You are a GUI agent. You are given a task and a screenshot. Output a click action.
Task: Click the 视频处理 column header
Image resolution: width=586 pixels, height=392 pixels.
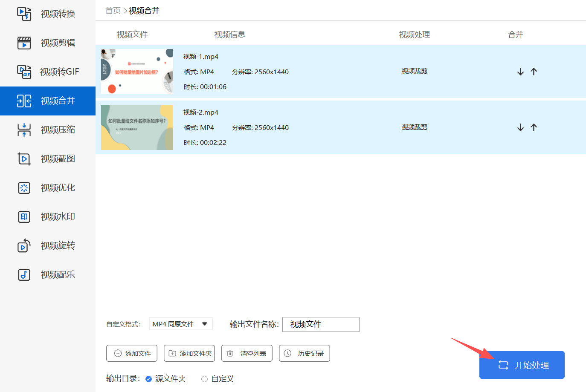coord(415,35)
